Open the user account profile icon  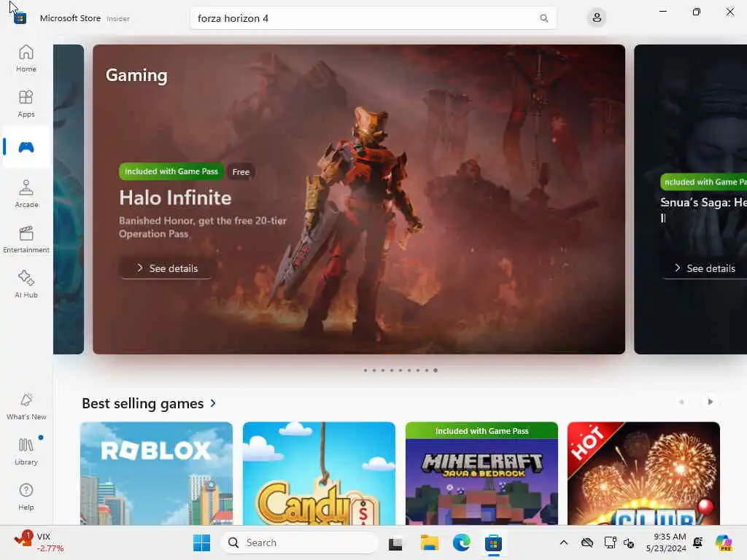(597, 18)
